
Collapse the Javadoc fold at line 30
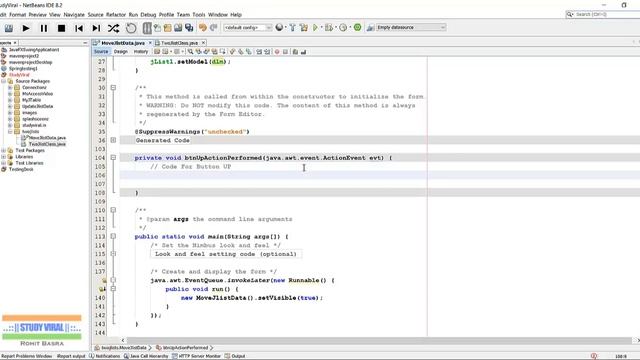click(x=113, y=88)
